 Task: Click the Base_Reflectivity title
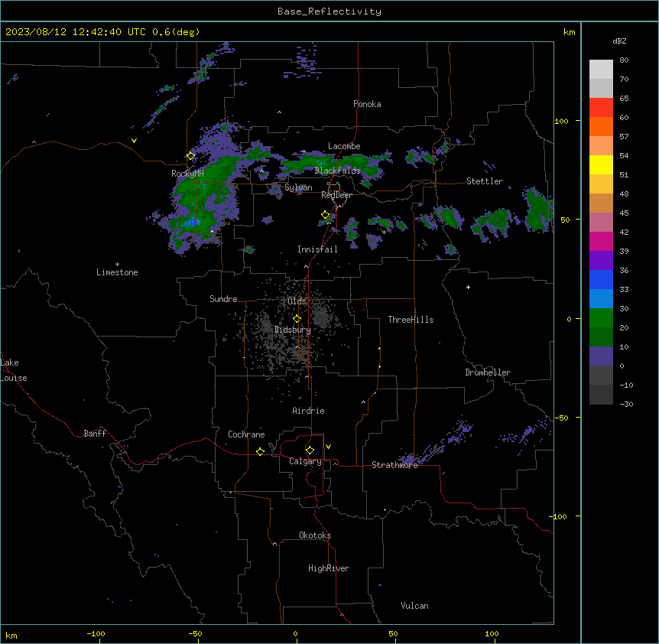point(329,11)
